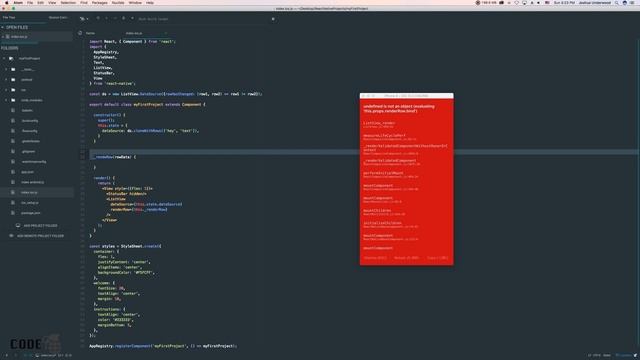
Task: Open package.json in the file tree
Action: pos(31,213)
